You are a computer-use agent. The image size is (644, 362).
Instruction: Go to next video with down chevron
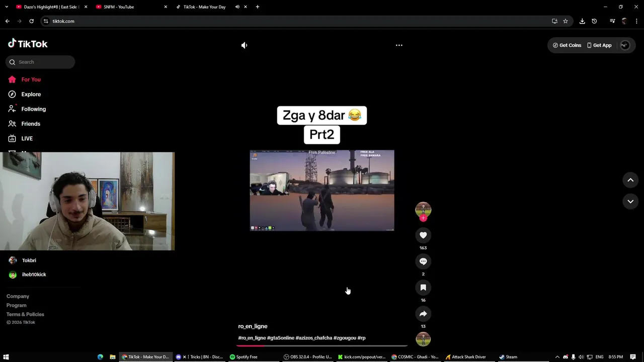coord(630,201)
